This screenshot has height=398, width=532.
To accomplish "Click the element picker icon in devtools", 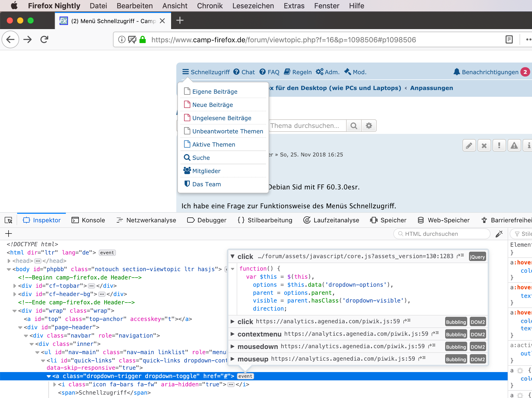I will click(9, 220).
